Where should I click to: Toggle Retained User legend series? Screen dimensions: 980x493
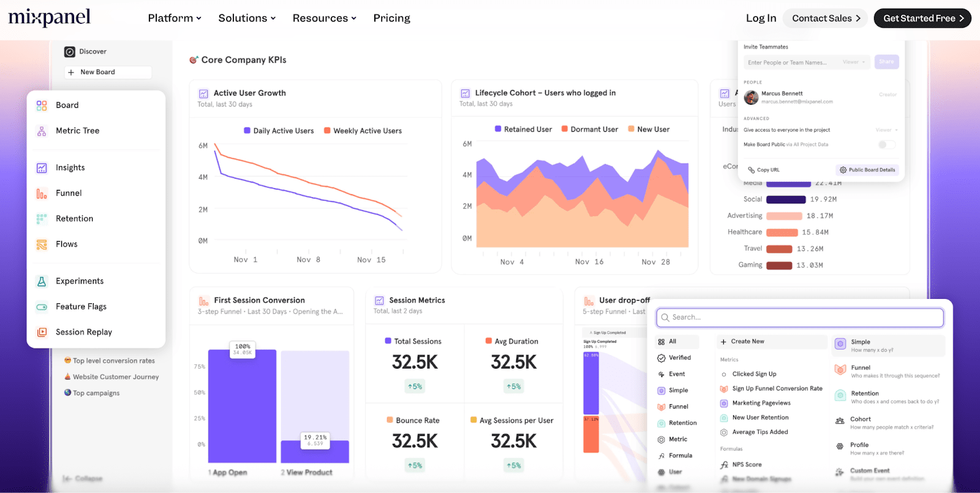[x=523, y=129]
